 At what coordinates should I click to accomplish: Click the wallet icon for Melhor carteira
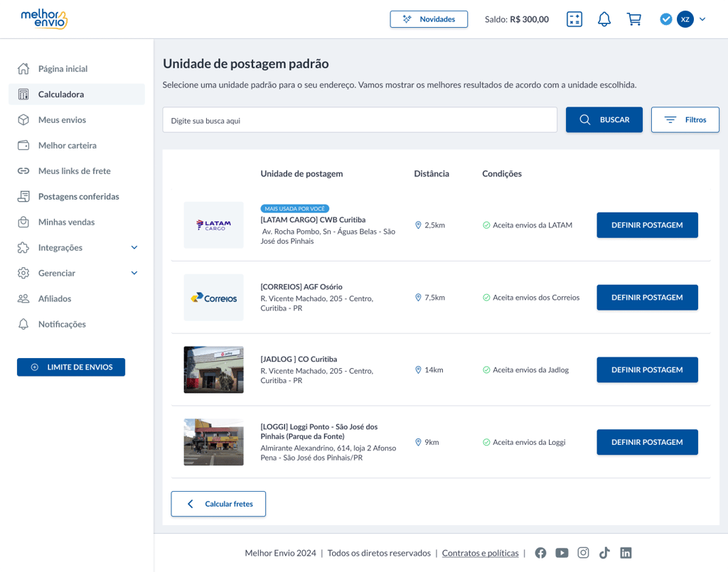pos(23,145)
